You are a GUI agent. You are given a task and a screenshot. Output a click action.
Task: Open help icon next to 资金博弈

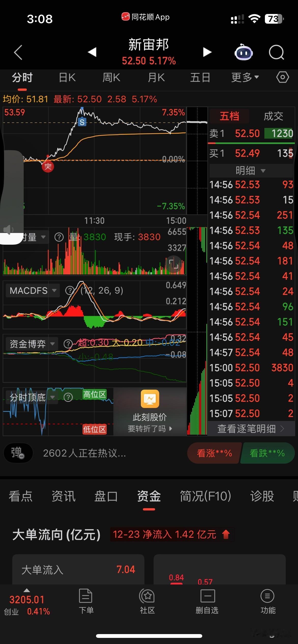(68, 344)
